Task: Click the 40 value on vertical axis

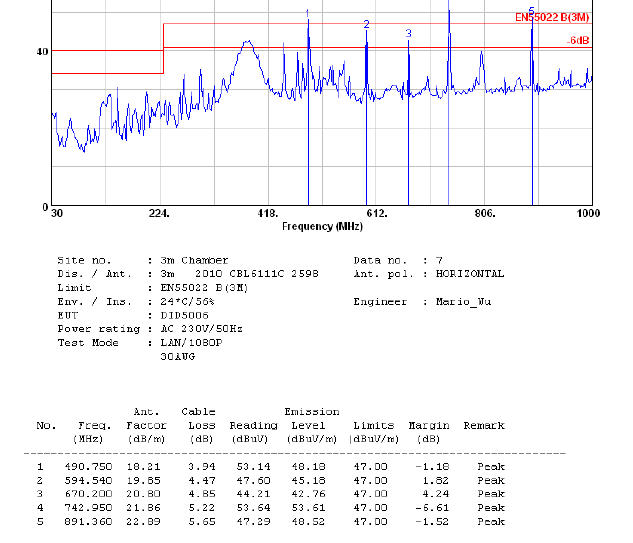Action: click(x=43, y=51)
